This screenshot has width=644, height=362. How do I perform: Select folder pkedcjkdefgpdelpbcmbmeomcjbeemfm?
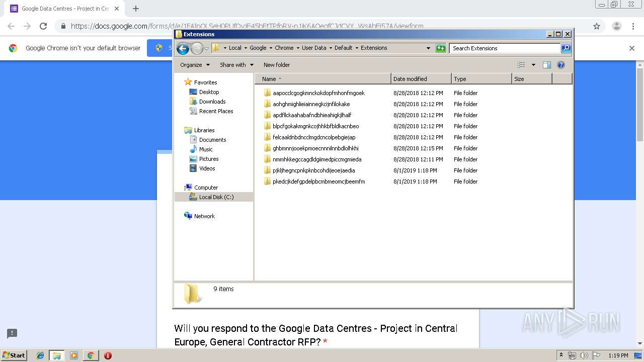318,182
